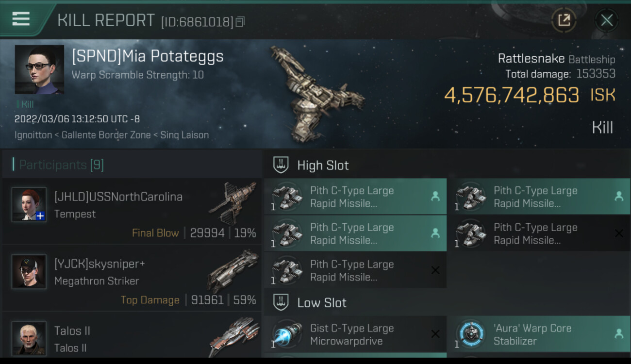
Task: Share the kill report externally
Action: pyautogui.click(x=564, y=20)
